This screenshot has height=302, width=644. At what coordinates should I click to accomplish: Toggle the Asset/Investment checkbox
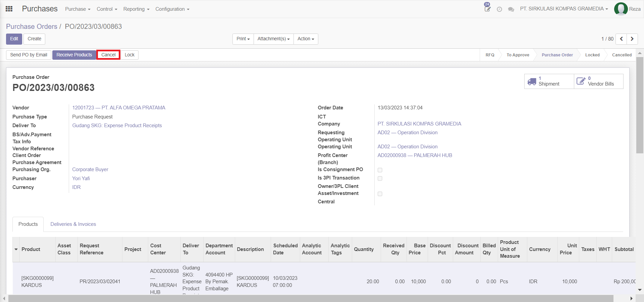click(380, 194)
